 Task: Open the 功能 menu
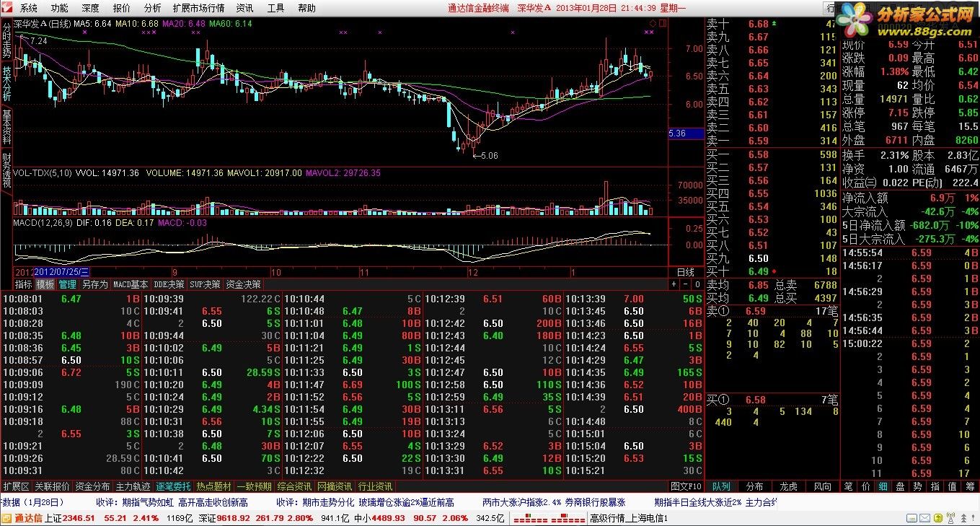point(60,8)
